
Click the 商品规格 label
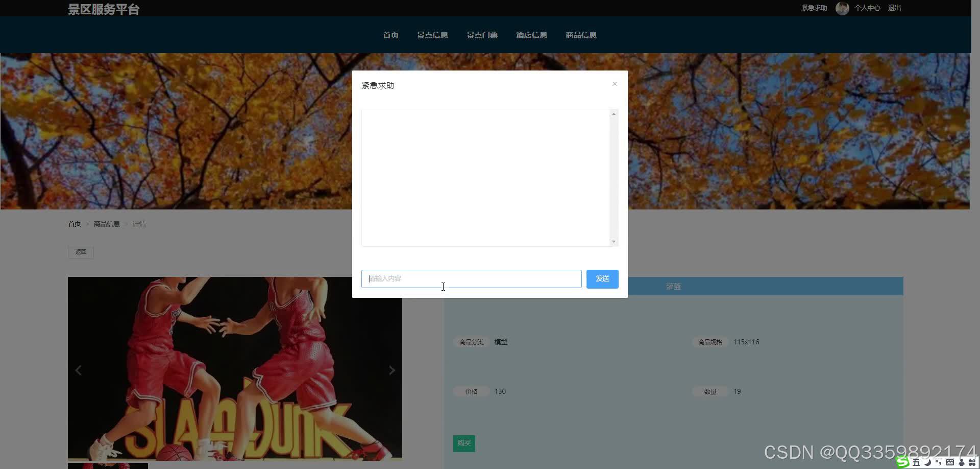(710, 342)
